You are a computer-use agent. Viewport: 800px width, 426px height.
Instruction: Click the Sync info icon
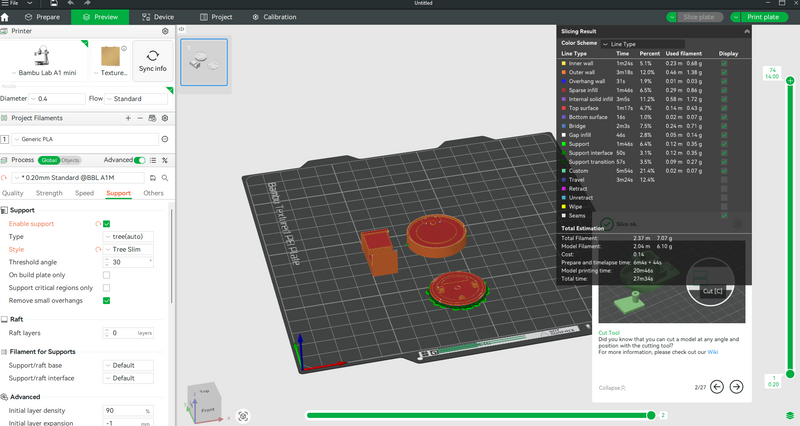tap(153, 56)
